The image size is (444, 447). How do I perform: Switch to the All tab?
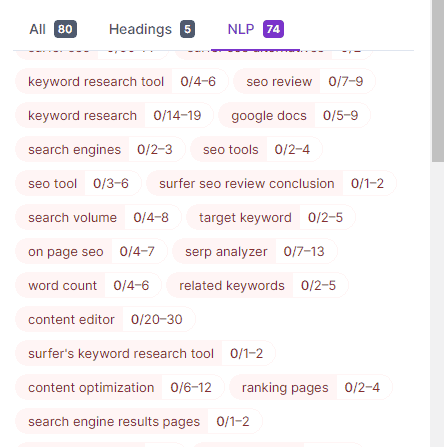[x=53, y=29]
